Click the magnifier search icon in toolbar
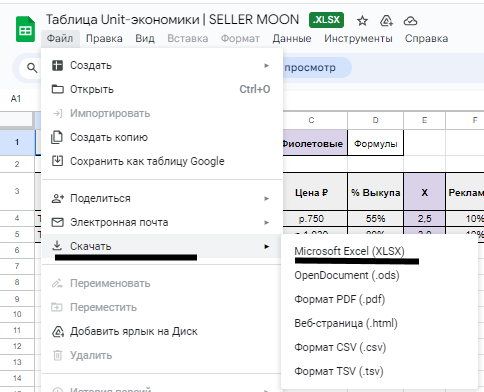The image size is (484, 392). pyautogui.click(x=32, y=68)
